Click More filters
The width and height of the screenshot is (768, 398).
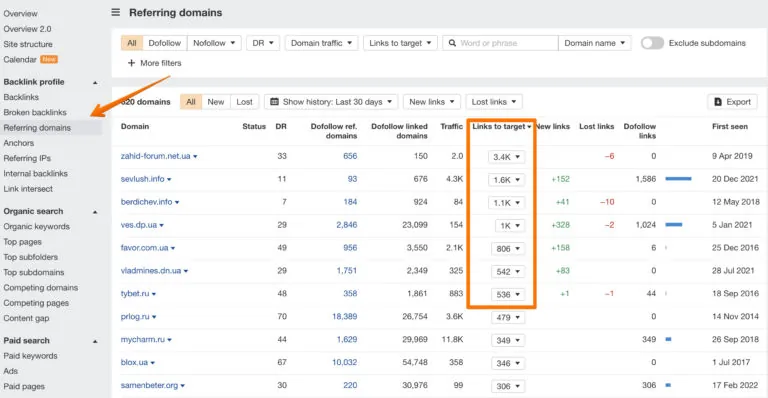(154, 63)
